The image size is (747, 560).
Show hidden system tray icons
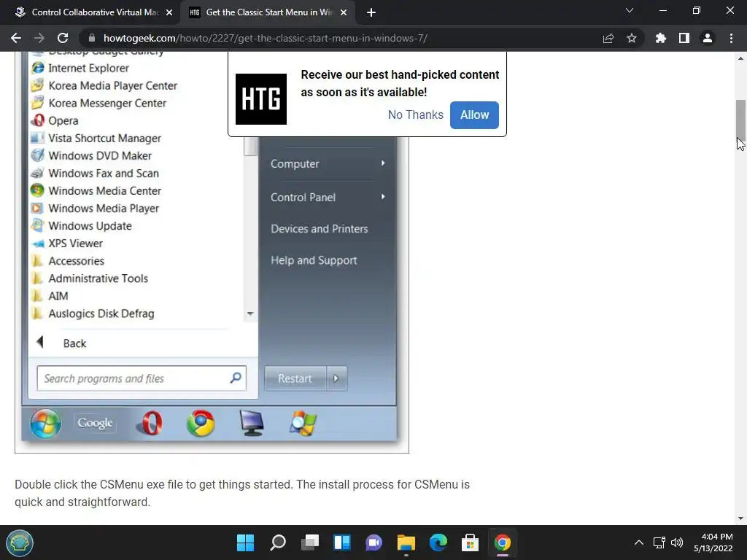[639, 542]
